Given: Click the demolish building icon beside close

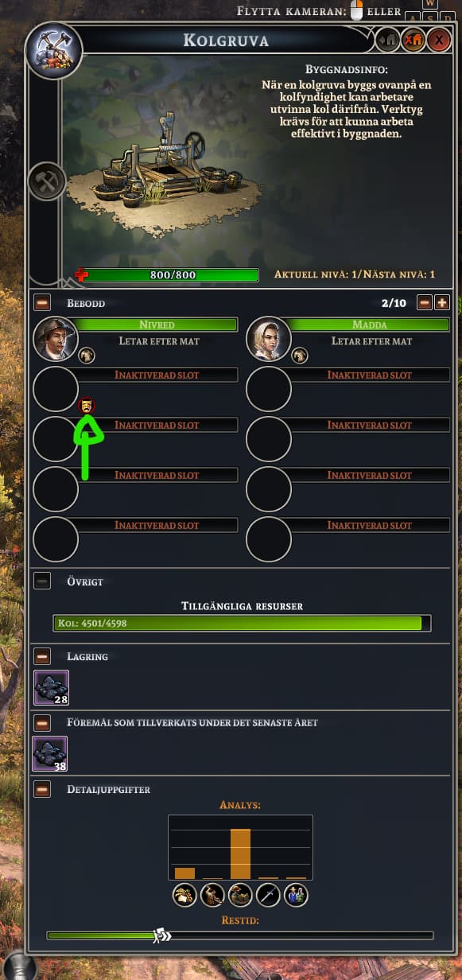Looking at the screenshot, I should [413, 39].
